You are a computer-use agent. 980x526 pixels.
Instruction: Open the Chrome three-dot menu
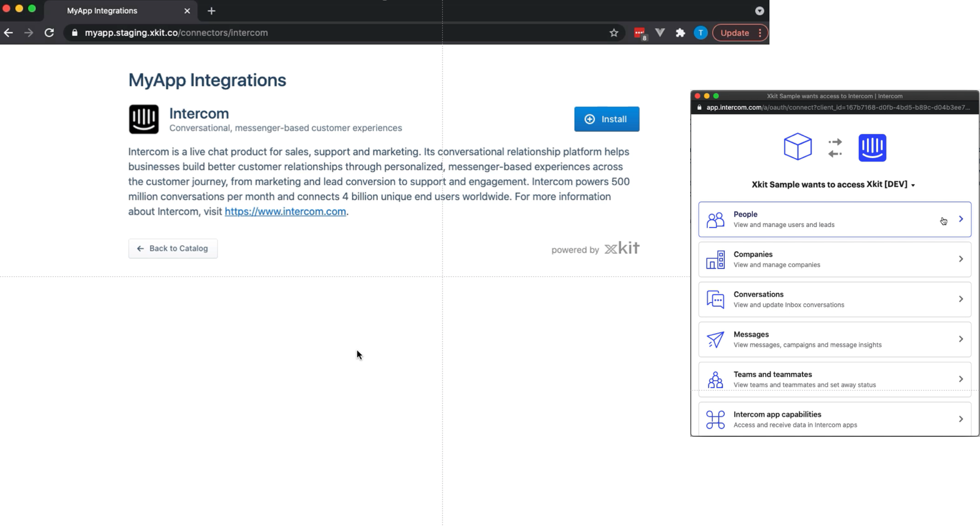coord(760,33)
